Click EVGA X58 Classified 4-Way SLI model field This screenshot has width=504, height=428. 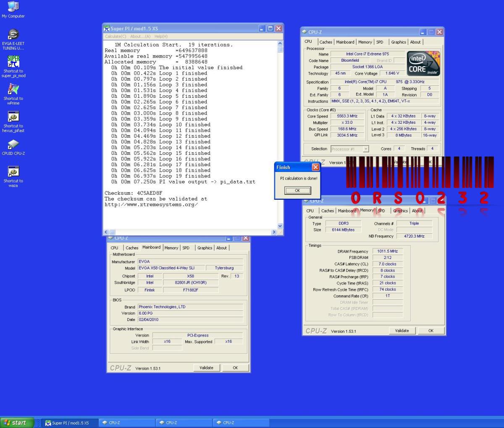point(171,268)
